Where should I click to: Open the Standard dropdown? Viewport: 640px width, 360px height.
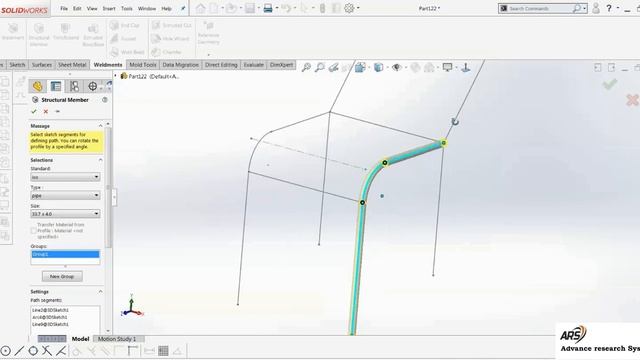pos(65,177)
